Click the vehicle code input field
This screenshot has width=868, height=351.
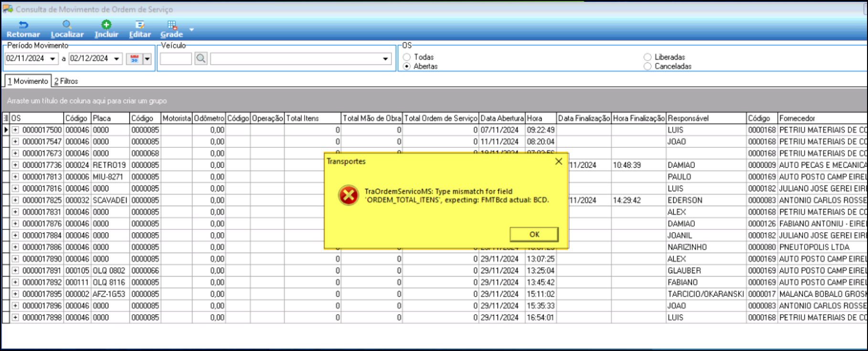pos(176,59)
